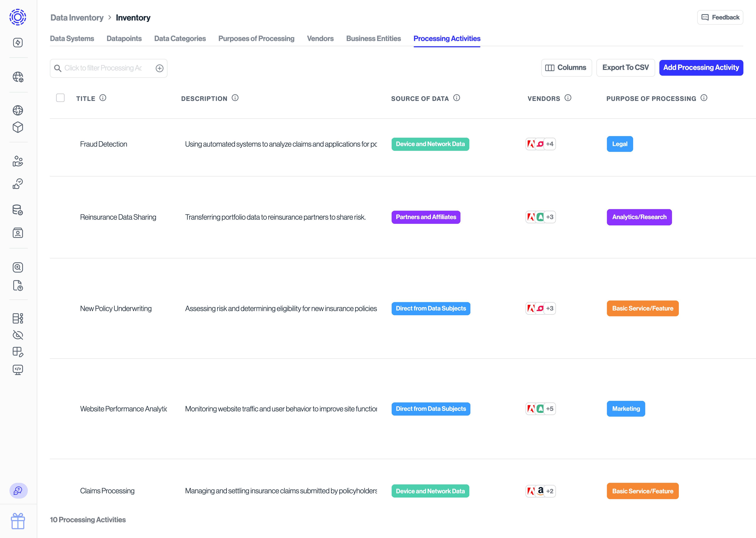
Task: Click the cube icon in sidebar
Action: [x=18, y=127]
